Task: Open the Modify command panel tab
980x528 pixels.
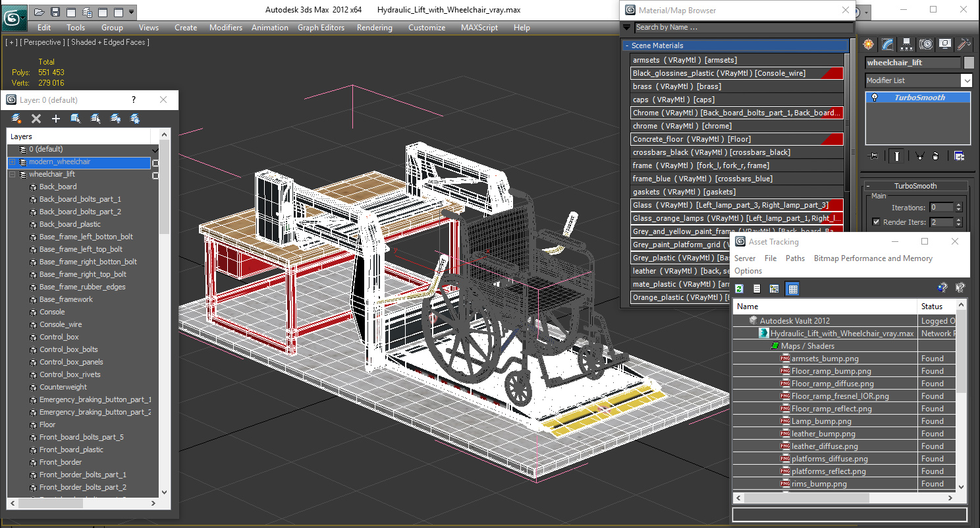Action: coord(888,44)
